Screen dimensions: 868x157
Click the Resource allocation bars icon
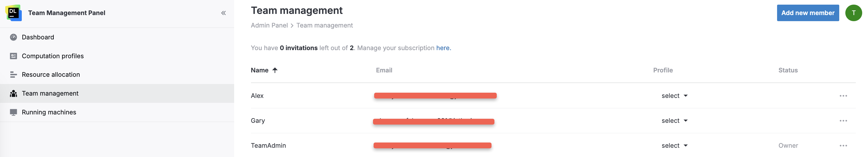point(13,75)
